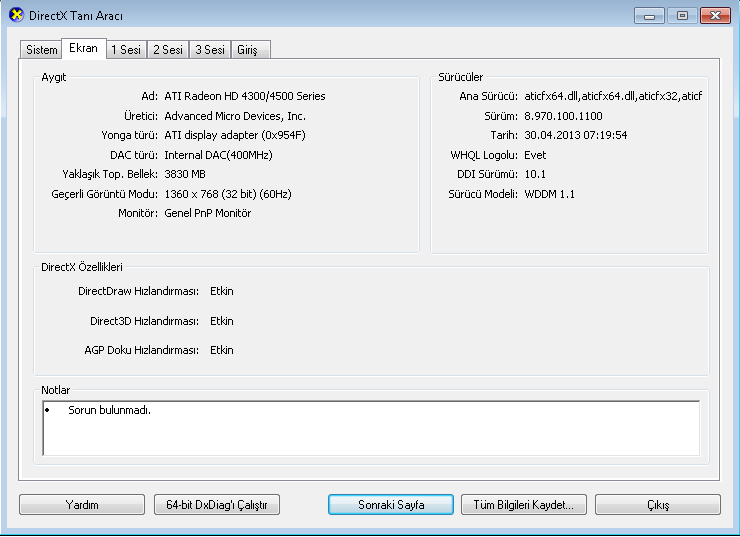Click the 'DirectX Özellikleri' group heading
Screen dimensions: 740x537
(82, 267)
